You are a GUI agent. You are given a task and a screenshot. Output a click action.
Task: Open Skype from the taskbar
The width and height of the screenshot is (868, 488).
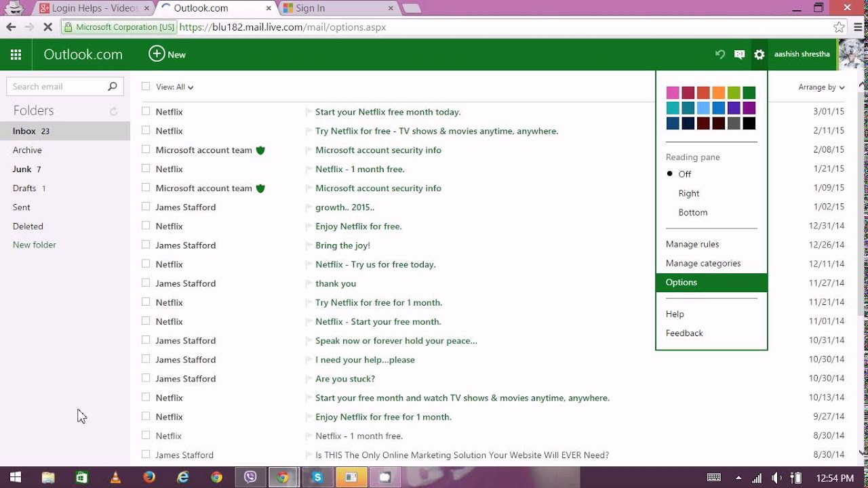pos(317,477)
